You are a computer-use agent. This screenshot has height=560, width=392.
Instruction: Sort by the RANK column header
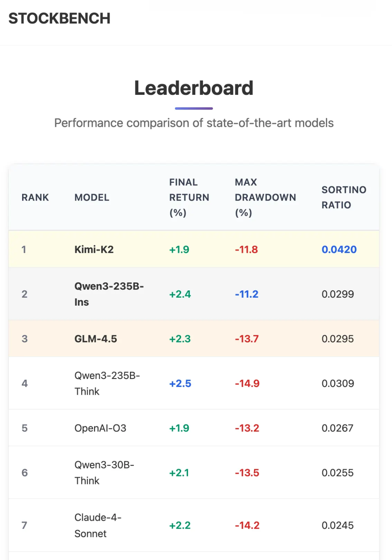click(35, 197)
